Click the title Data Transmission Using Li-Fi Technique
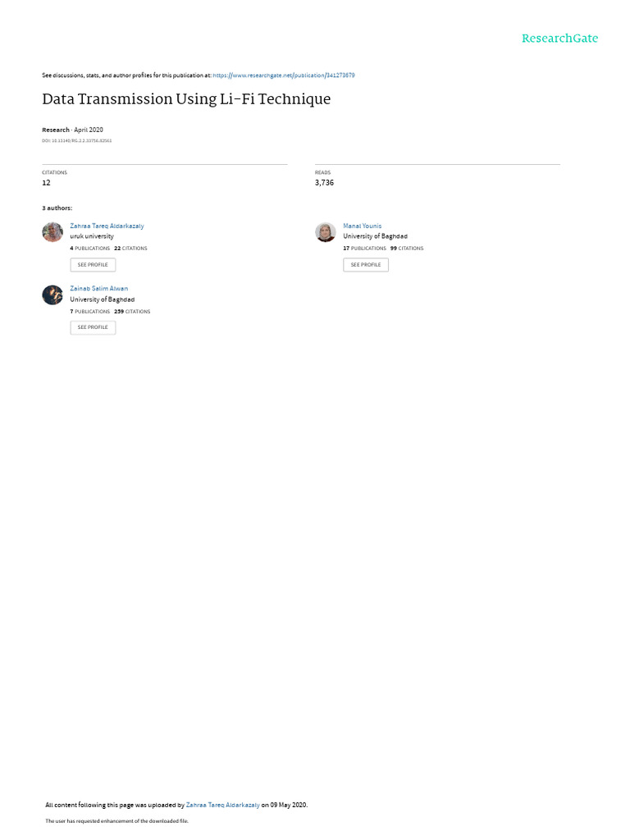Screen dimensions: 630x840 (x=186, y=99)
